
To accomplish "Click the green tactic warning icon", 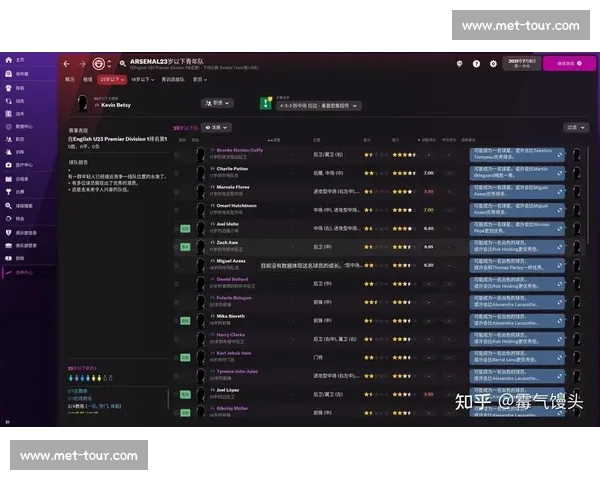I will (266, 103).
